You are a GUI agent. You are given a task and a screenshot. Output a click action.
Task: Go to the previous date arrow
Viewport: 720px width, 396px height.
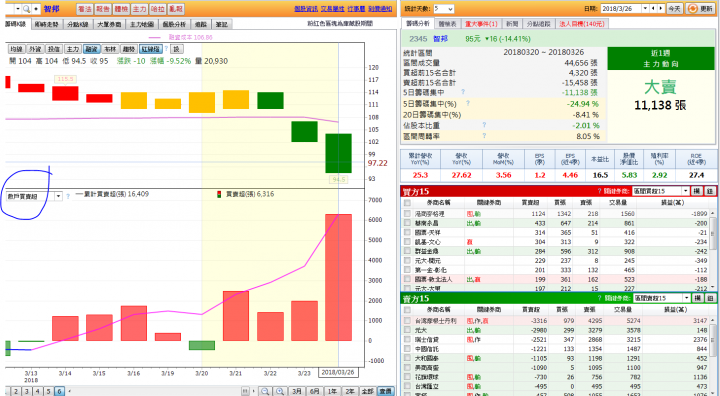(653, 9)
